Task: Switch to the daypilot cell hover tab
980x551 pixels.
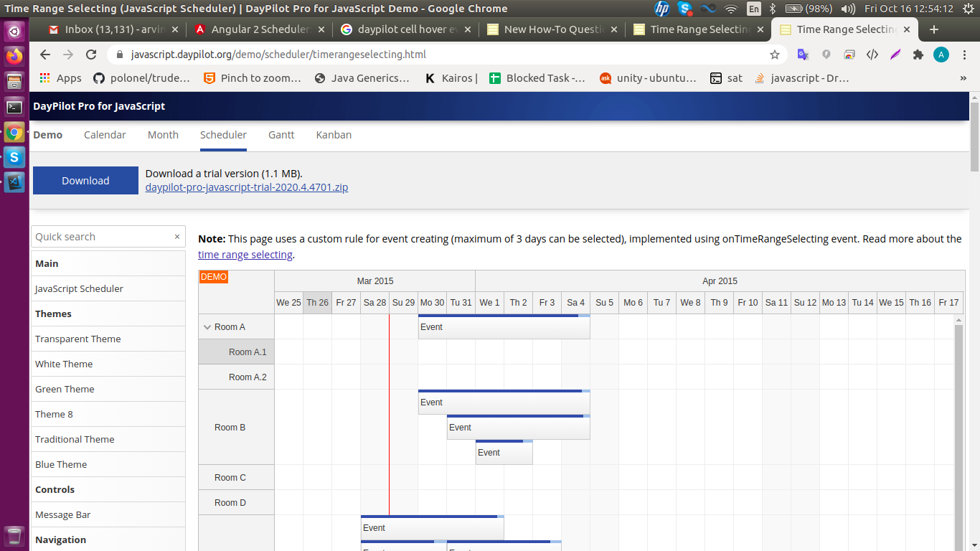Action: click(x=406, y=29)
